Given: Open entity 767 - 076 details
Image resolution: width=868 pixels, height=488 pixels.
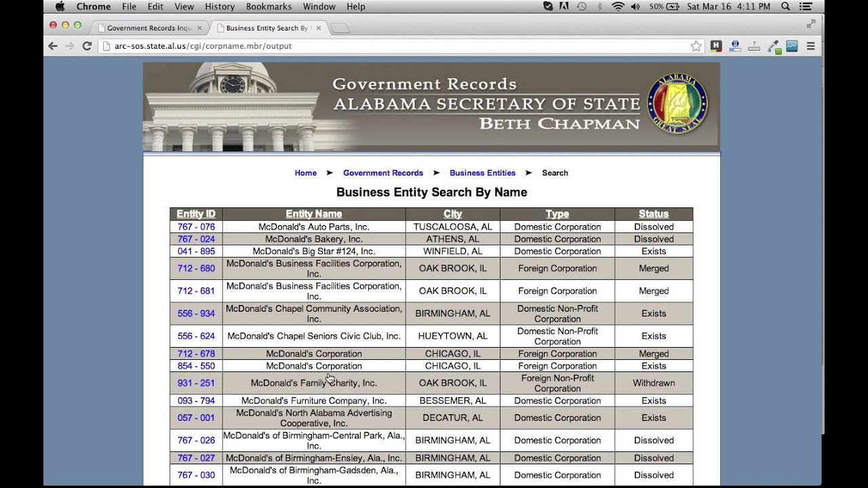Looking at the screenshot, I should click(196, 227).
